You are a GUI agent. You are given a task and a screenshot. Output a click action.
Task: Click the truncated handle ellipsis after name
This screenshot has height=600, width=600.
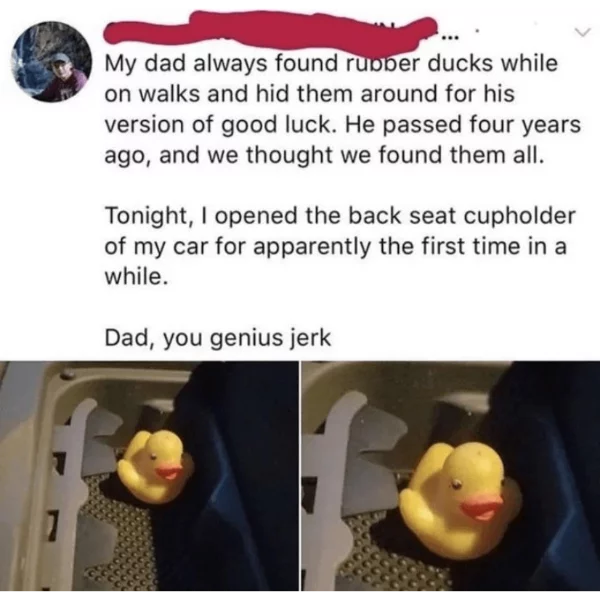448,38
